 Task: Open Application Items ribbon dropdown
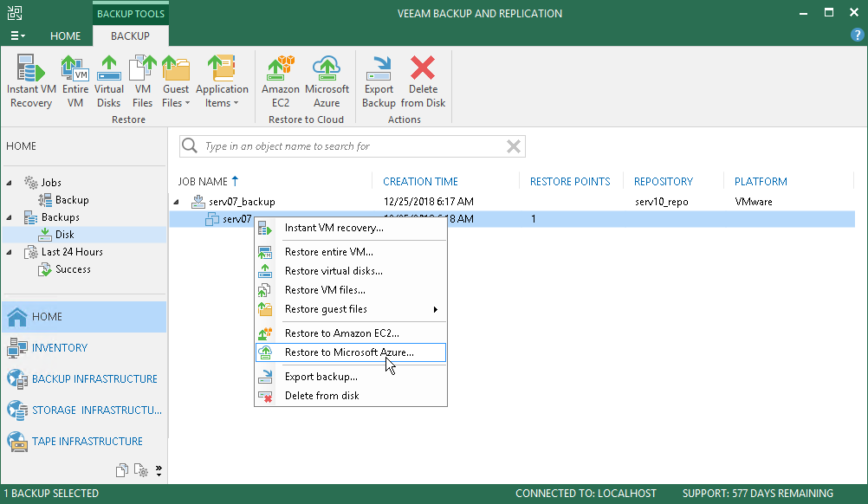[x=222, y=81]
